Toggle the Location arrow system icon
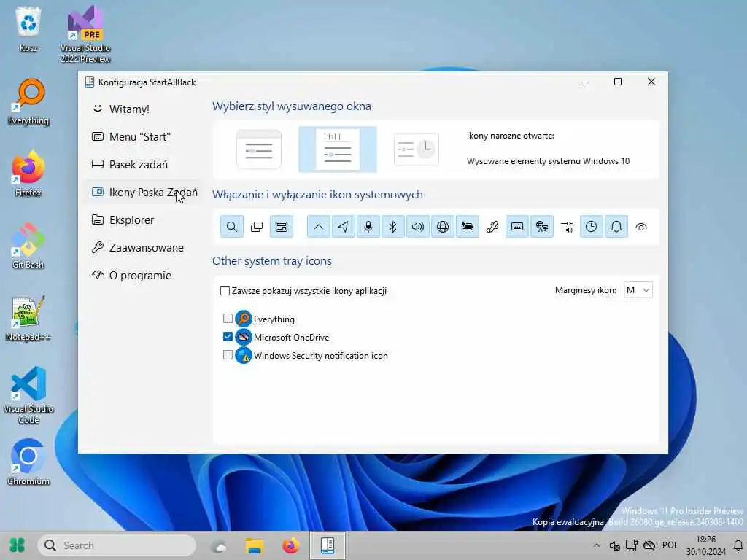 (x=344, y=227)
